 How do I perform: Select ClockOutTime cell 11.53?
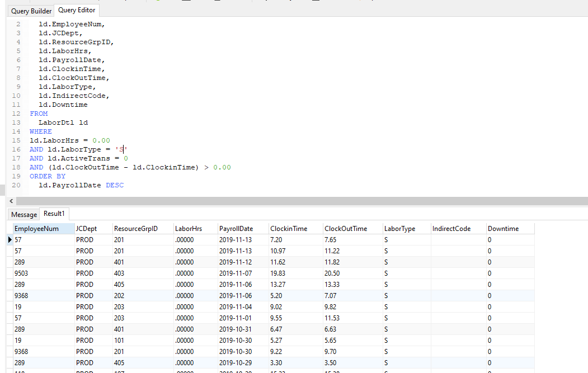[x=353, y=318]
